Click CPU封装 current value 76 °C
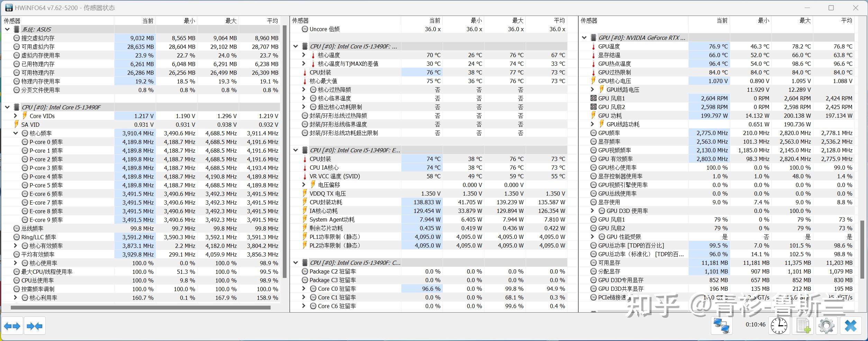 coord(433,72)
